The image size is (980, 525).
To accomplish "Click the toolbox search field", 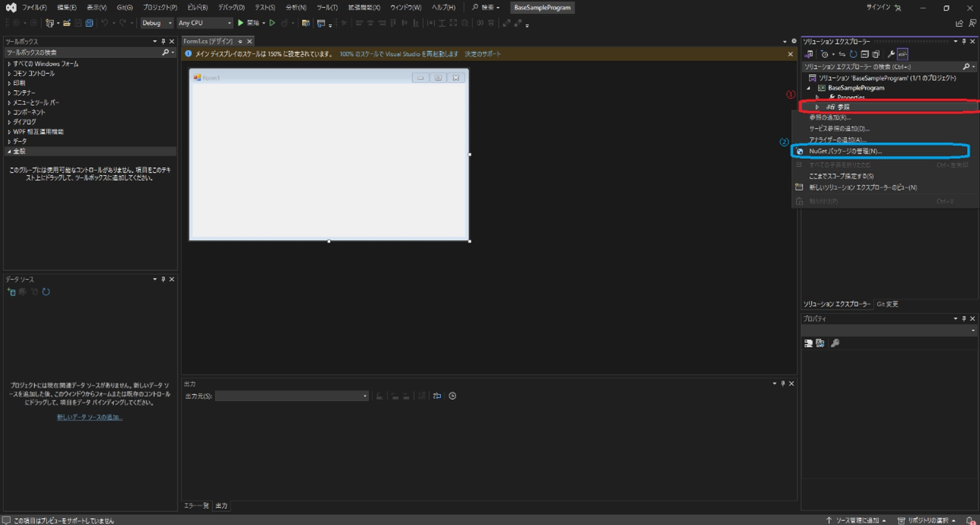I will coord(83,53).
